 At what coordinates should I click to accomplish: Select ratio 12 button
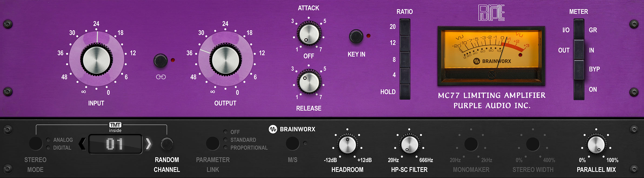(x=405, y=43)
